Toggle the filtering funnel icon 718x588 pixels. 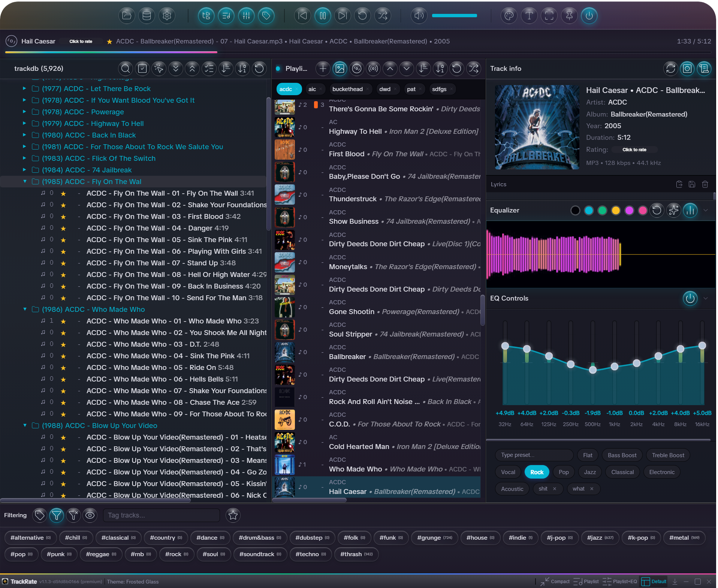click(x=57, y=515)
